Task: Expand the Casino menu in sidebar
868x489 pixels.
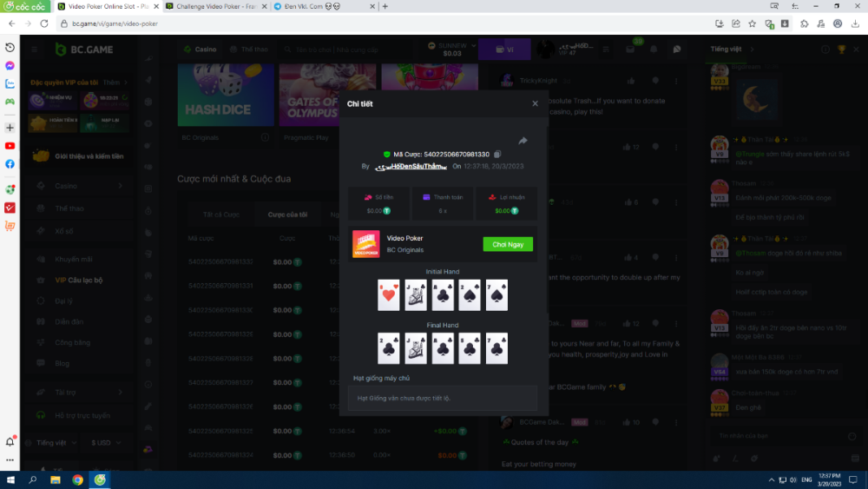Action: [x=123, y=185]
